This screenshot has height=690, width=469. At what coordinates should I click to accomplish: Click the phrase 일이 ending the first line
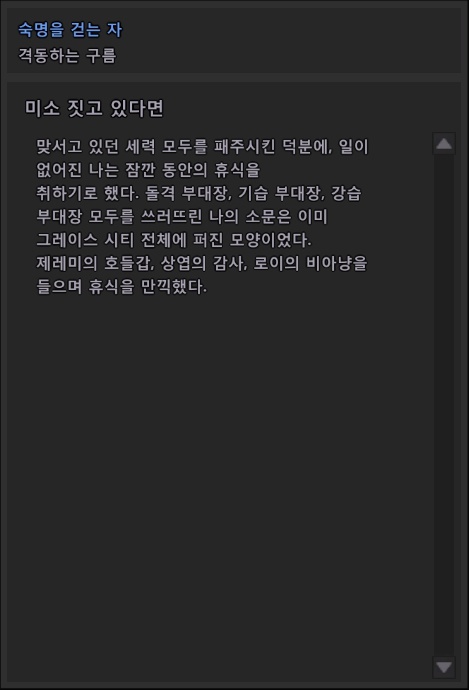(x=353, y=147)
